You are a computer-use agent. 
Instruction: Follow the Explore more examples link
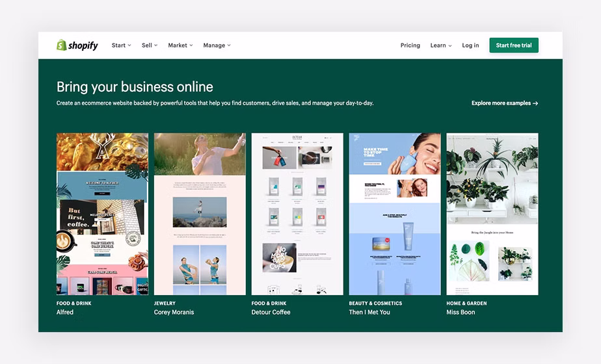click(x=505, y=103)
